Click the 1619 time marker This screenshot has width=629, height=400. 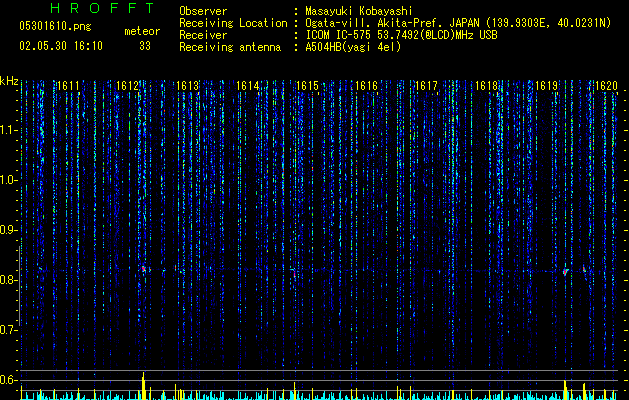546,86
